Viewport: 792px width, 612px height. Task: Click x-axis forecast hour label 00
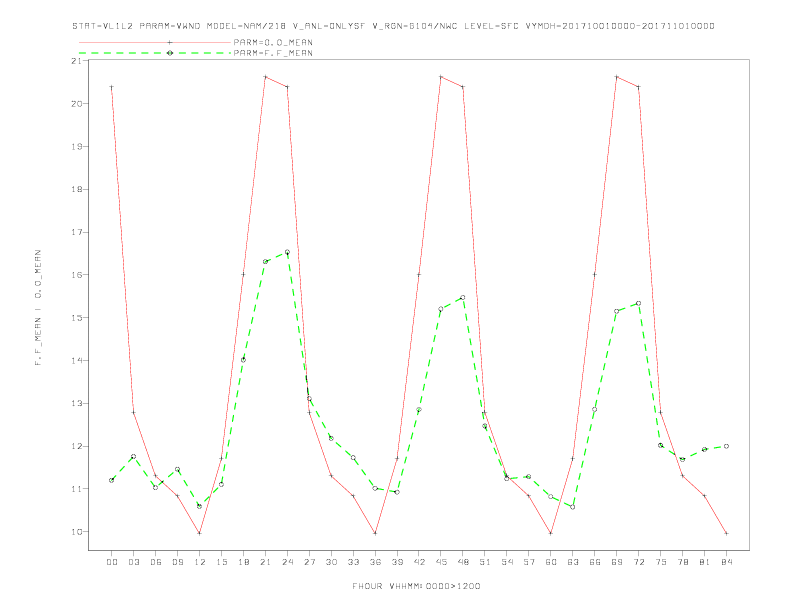click(x=112, y=562)
